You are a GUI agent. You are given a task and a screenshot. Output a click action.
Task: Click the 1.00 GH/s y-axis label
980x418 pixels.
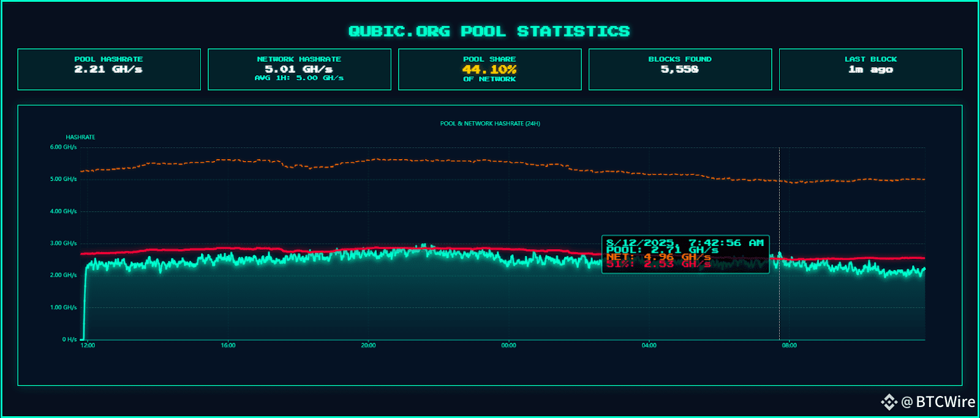point(63,307)
